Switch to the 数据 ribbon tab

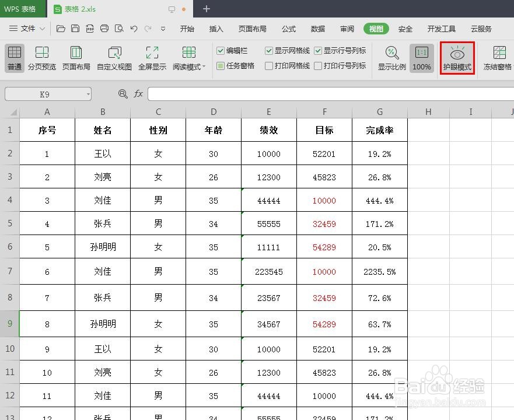(x=317, y=28)
